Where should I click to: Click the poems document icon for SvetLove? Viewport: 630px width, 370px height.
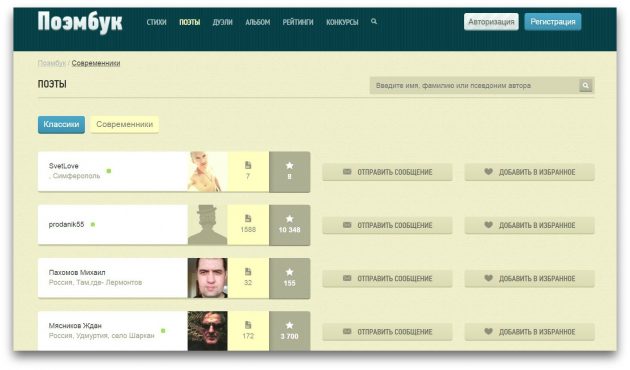pyautogui.click(x=248, y=165)
